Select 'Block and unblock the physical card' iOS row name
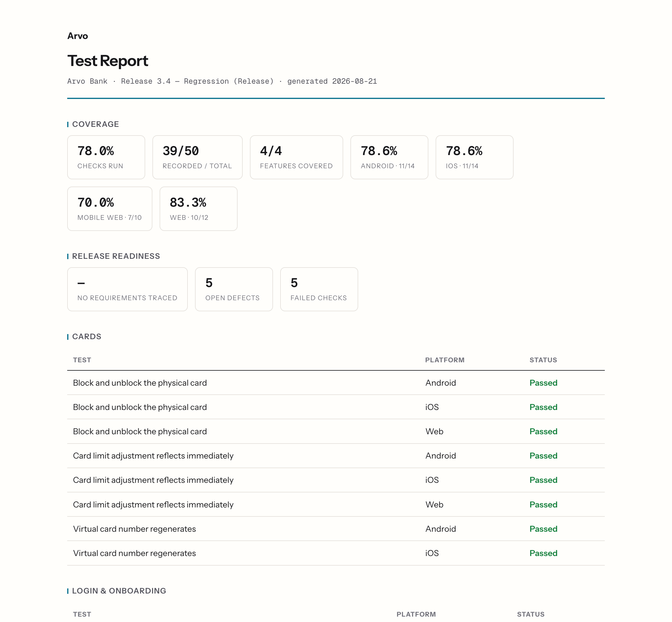The image size is (672, 622). [140, 407]
